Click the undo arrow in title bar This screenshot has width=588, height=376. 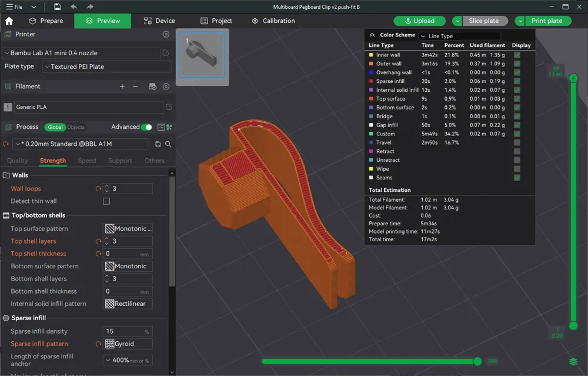73,6
